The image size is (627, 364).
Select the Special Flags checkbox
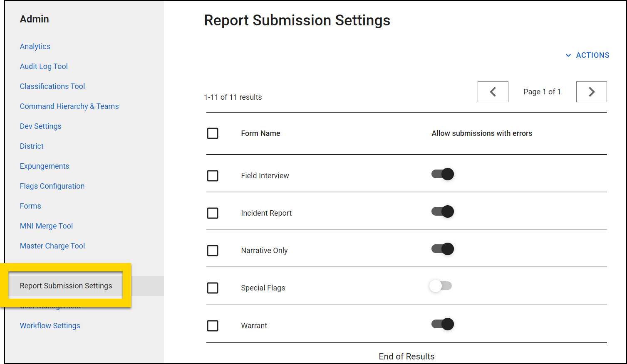pyautogui.click(x=213, y=288)
